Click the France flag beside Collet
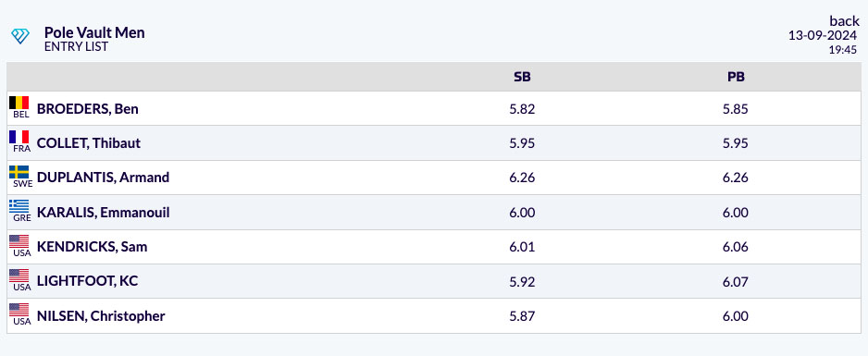Viewport: 868px width, 356px height. (19, 137)
